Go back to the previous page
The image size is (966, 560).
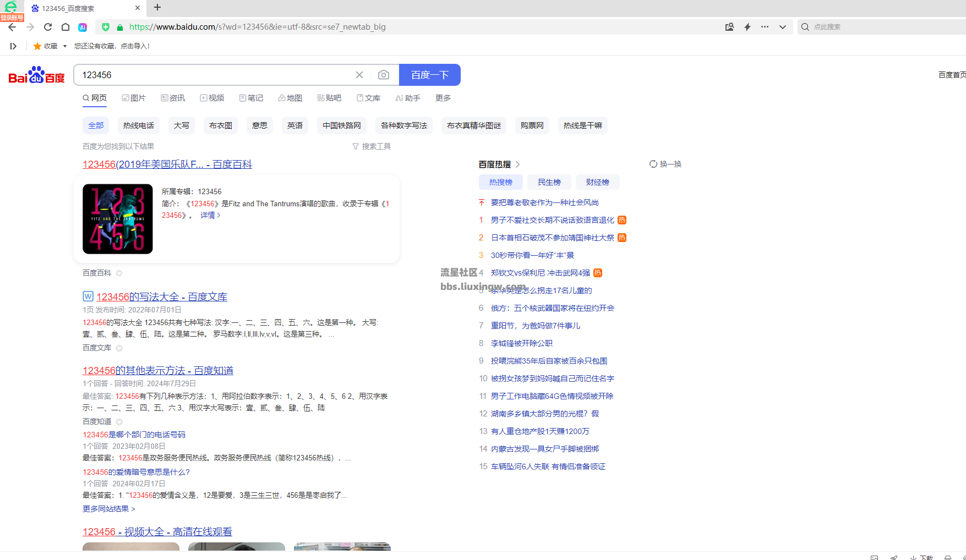(12, 27)
